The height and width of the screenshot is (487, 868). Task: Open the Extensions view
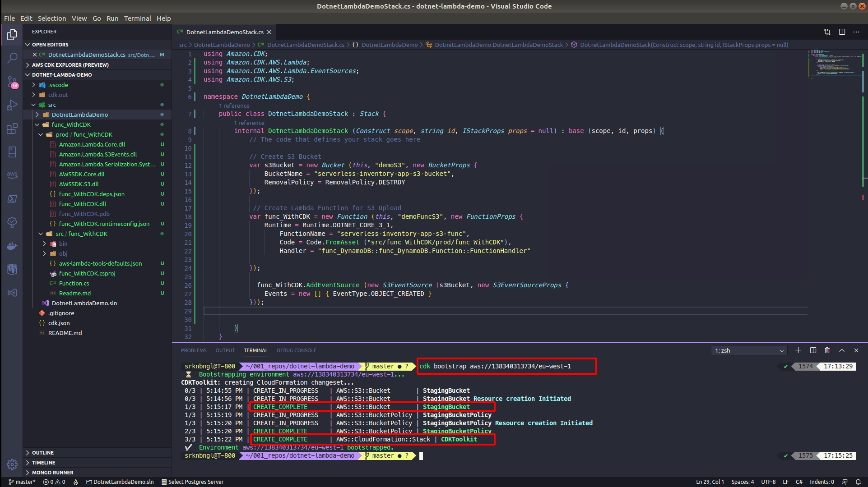point(12,129)
